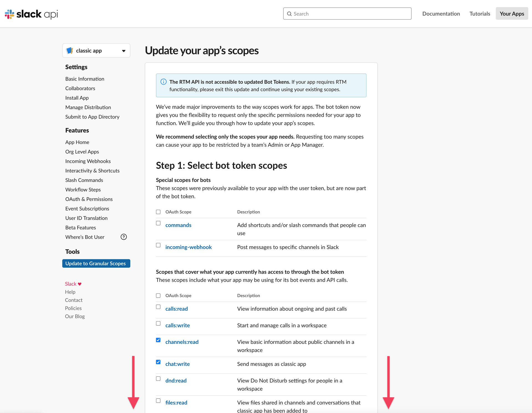The height and width of the screenshot is (413, 532).
Task: Click the incoming-webhook scope link
Action: 189,247
